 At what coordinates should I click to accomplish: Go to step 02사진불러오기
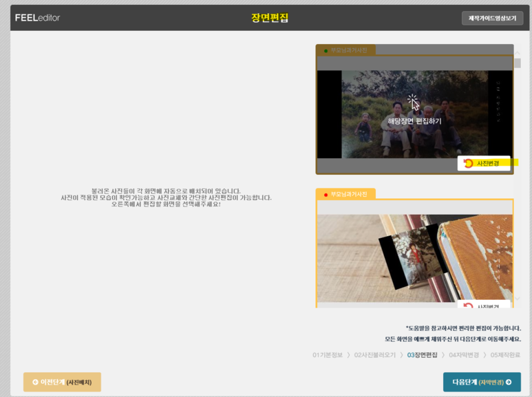tap(375, 355)
